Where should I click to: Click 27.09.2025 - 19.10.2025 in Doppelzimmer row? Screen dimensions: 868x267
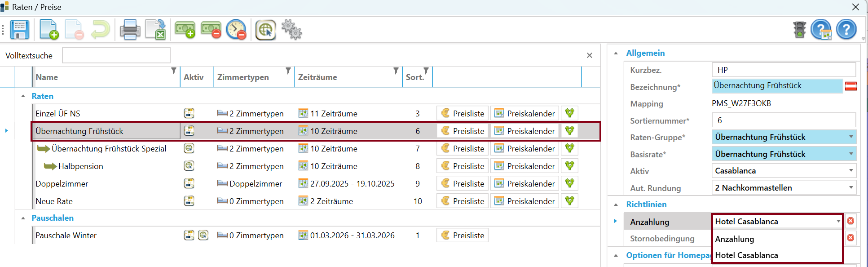(x=352, y=184)
